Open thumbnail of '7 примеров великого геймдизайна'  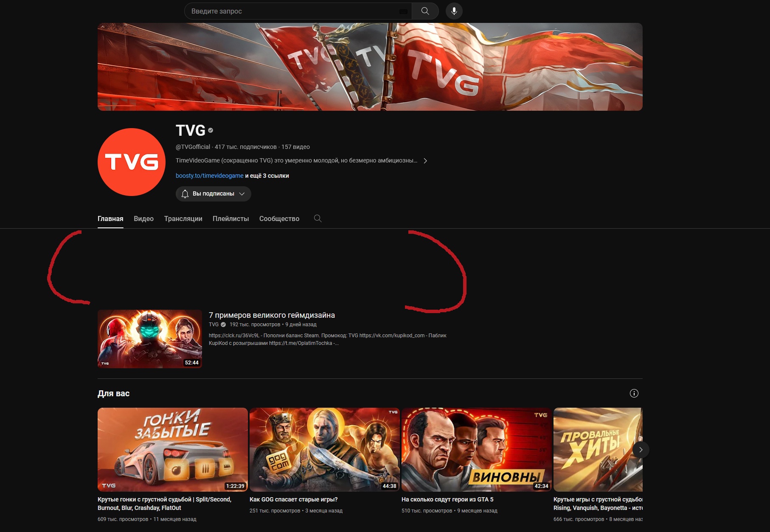(150, 339)
